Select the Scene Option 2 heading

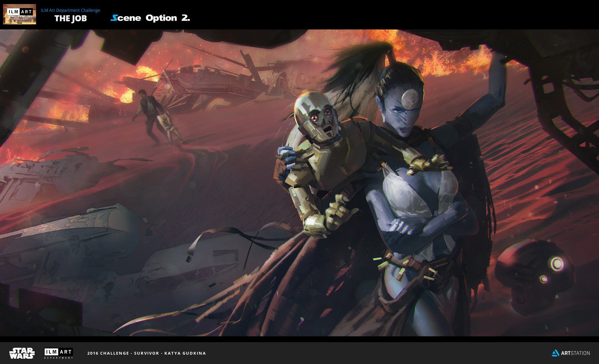[x=150, y=18]
